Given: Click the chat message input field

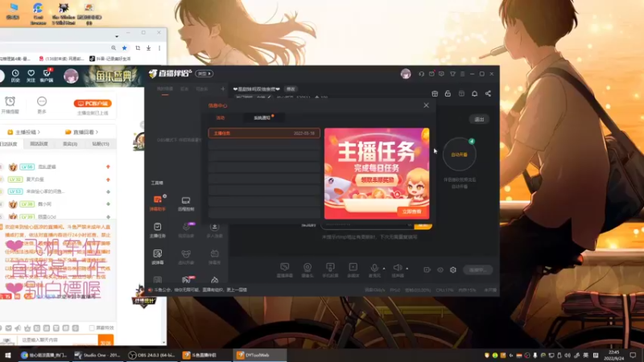Looking at the screenshot, I should point(57,340).
